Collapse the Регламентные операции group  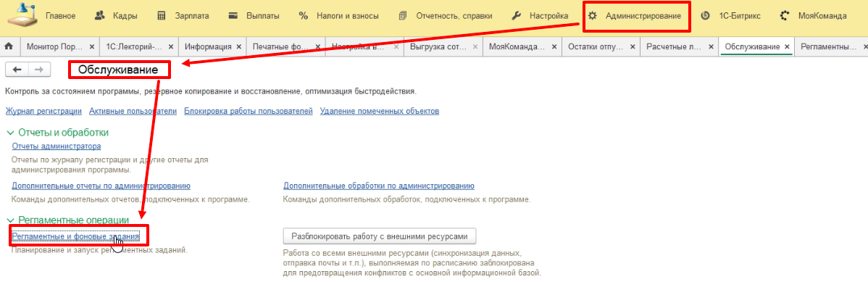point(10,220)
